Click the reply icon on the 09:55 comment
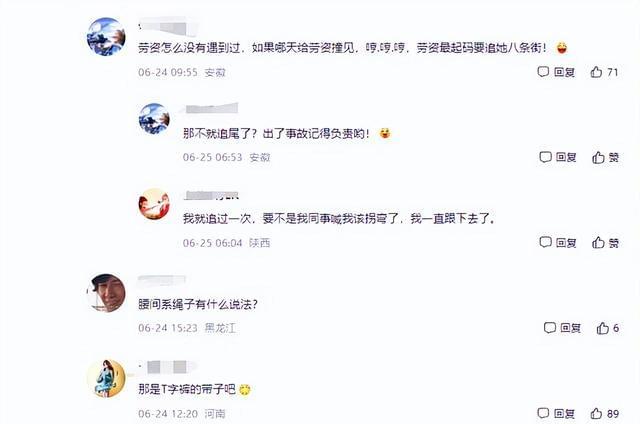The height and width of the screenshot is (424, 640). click(543, 72)
